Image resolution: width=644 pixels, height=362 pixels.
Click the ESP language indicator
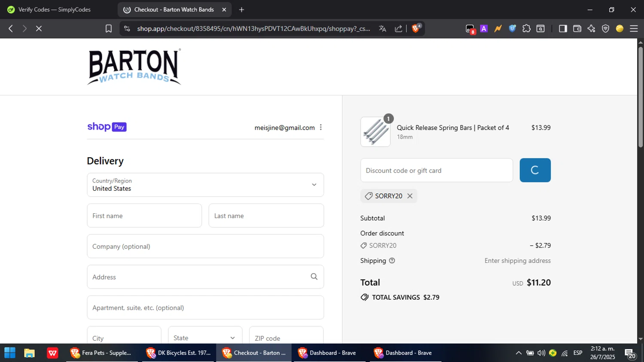click(578, 353)
